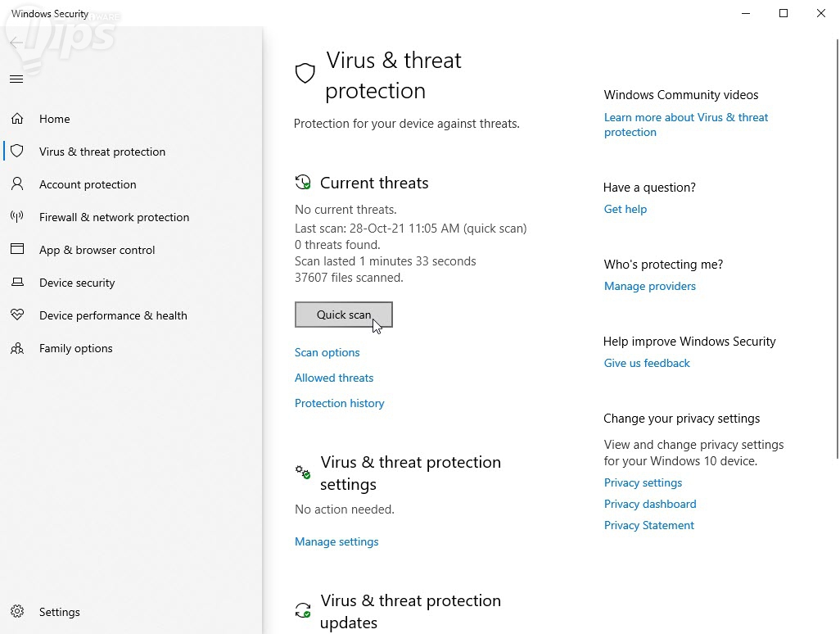Image resolution: width=840 pixels, height=634 pixels.
Task: Click the Firewall & network antenna icon
Action: click(x=17, y=217)
